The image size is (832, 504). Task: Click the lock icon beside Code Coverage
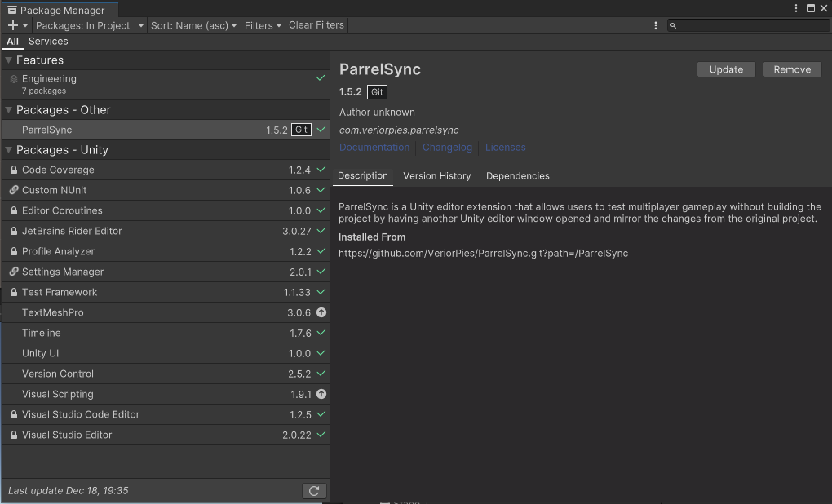14,170
